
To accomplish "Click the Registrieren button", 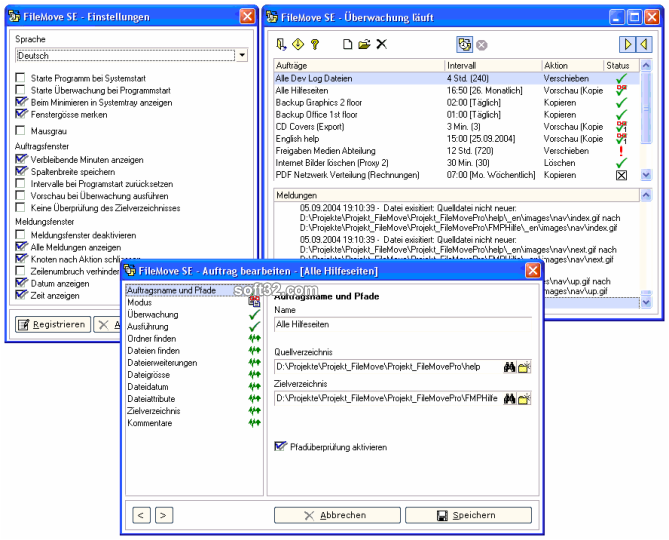I will coord(53,325).
